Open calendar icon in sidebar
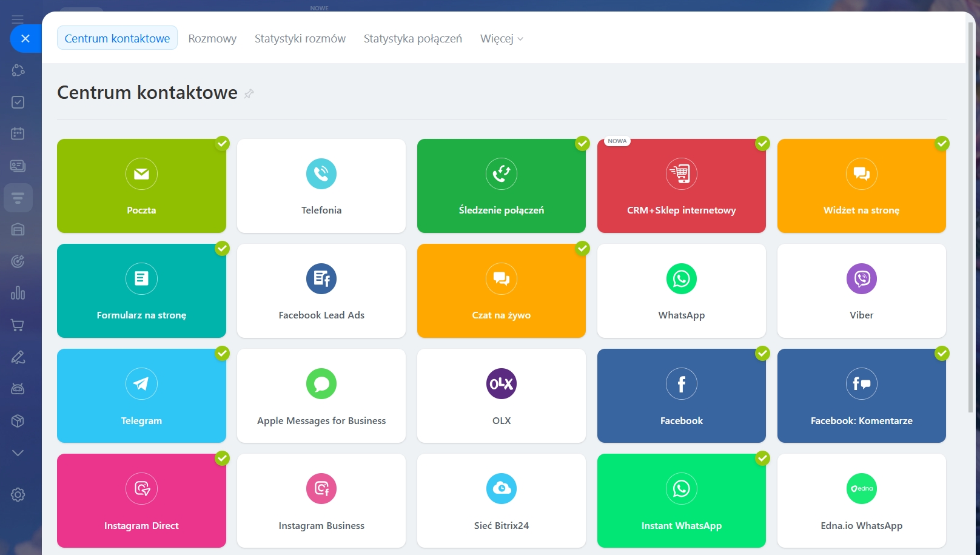Screen dimensions: 980x555 coord(18,133)
